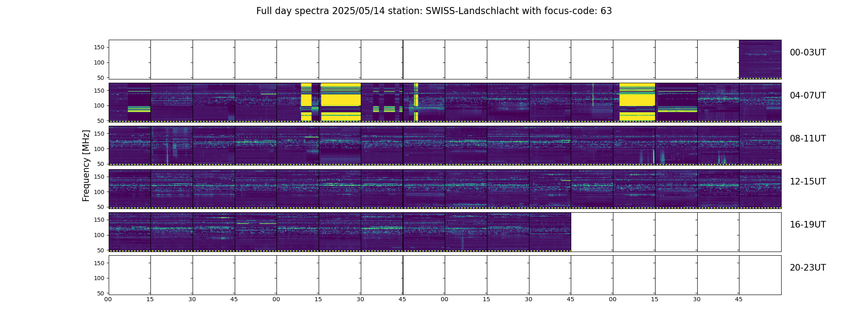Open the last spectrogram panel of the 08-11UT row
Image resolution: width=868 pixels, height=331 pixels.
click(x=760, y=146)
